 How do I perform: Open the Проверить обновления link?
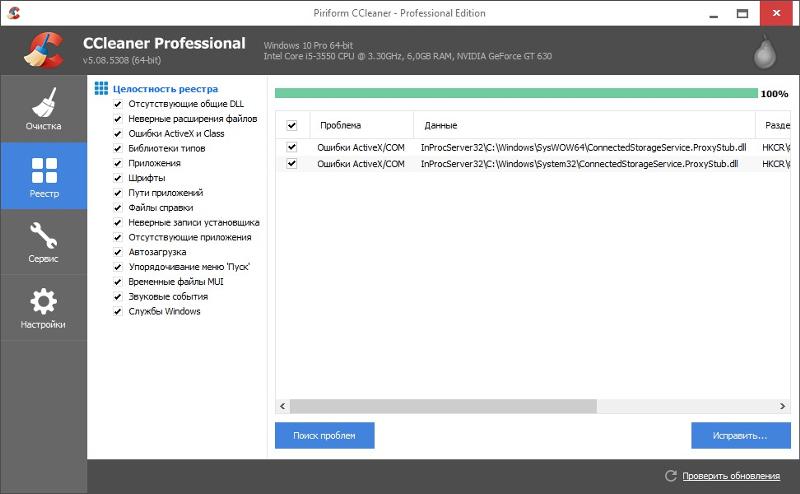pyautogui.click(x=731, y=476)
